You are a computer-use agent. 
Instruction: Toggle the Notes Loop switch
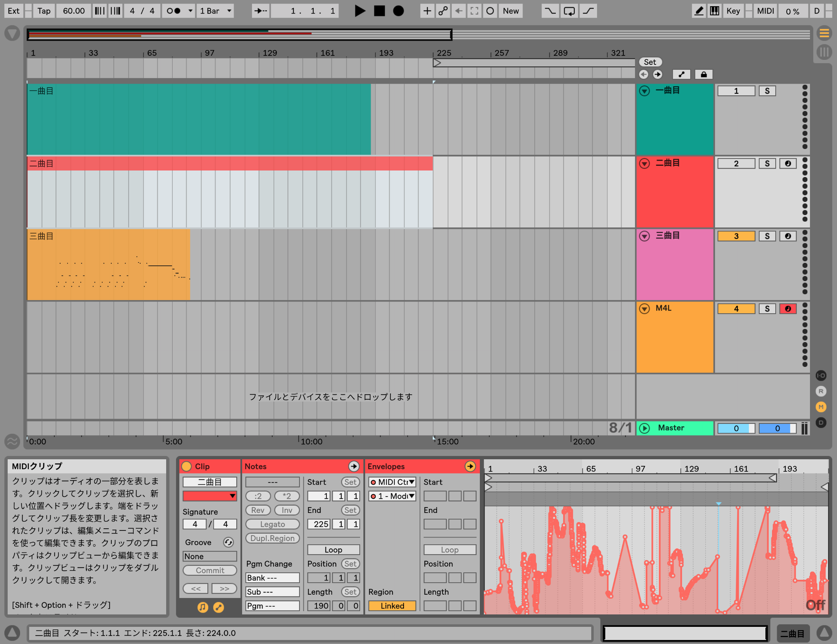pos(333,550)
